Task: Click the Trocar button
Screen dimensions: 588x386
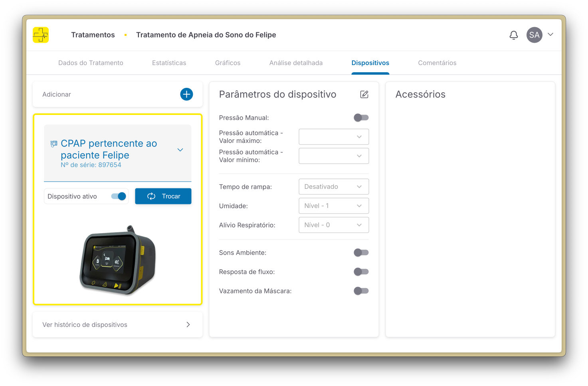Action: click(163, 196)
